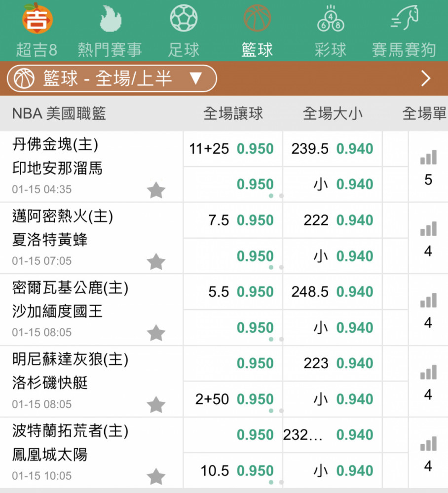Bet 夏洛特黃蜂 handicap odds 0.950
The width and height of the screenshot is (448, 493).
pos(233,256)
